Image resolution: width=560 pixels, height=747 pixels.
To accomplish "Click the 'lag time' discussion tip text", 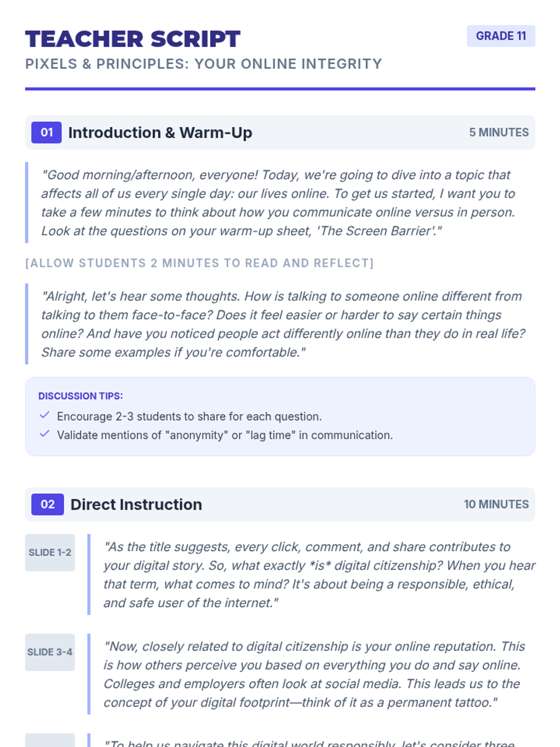I will point(224,435).
